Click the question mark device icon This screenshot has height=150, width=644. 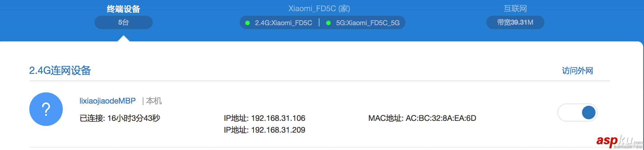pos(46,109)
